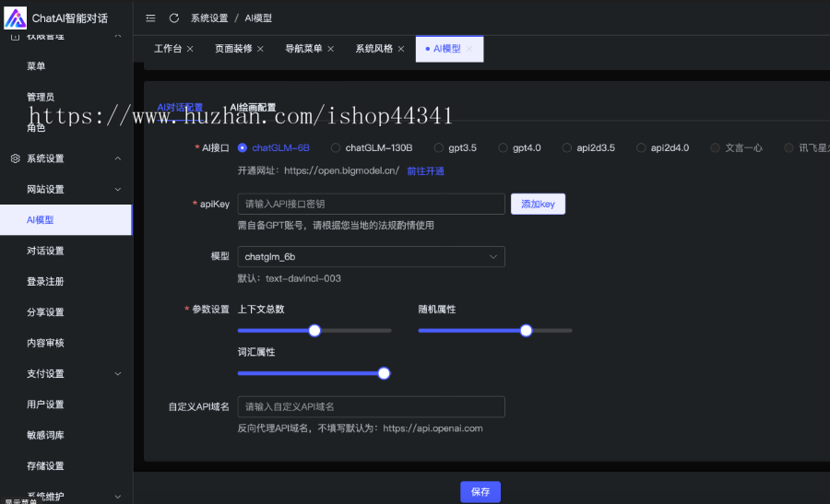
Task: Click the AI模型 breadcrumb text
Action: pos(258,18)
